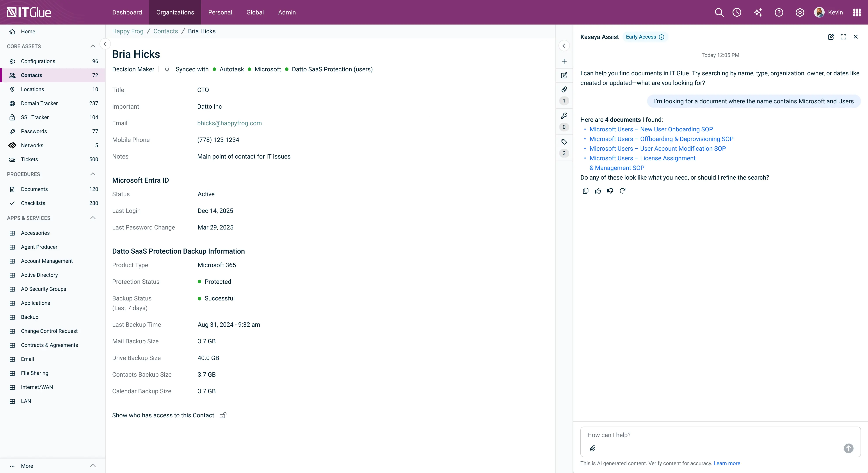Start a new Kaseya Assist chat
Image resolution: width=868 pixels, height=473 pixels.
tap(831, 37)
